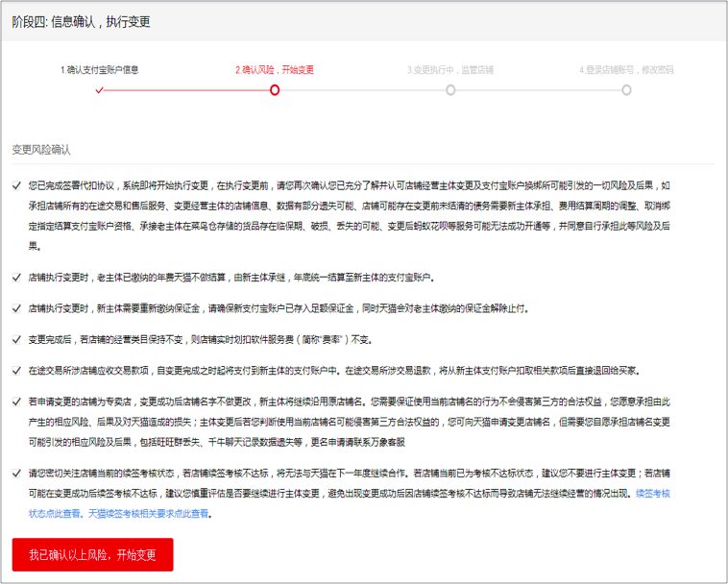
Task: Click checkmark beside 在途交易所涉店铺应收 item
Action: click(16, 370)
